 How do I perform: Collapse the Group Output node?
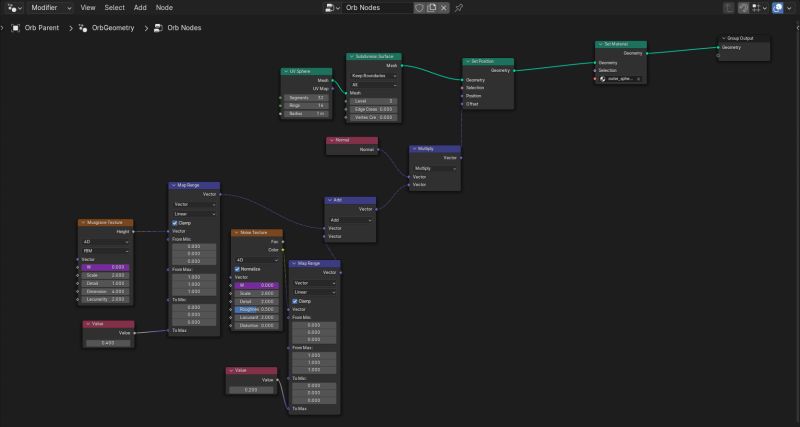pos(723,38)
